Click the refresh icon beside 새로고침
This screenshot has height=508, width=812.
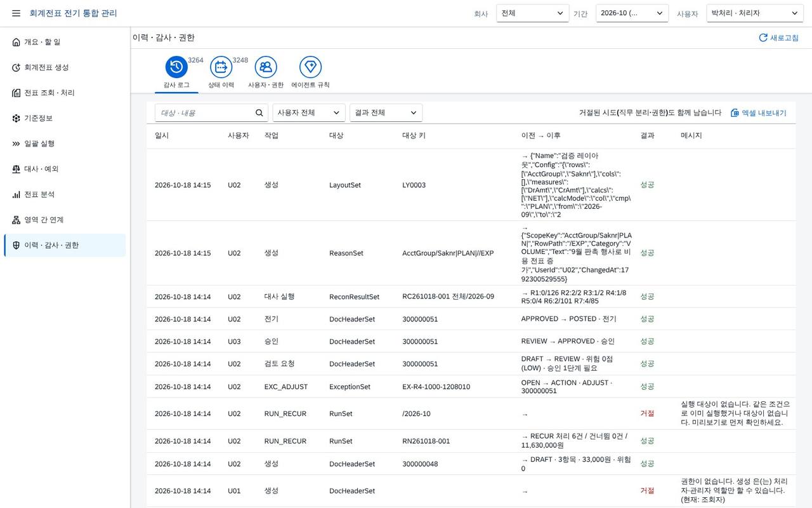click(763, 38)
